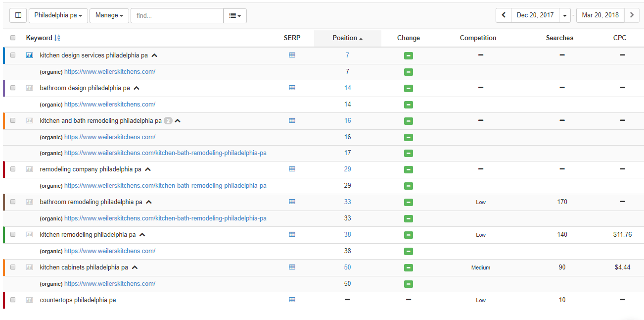View SERP table for kitchen design services

click(x=292, y=55)
